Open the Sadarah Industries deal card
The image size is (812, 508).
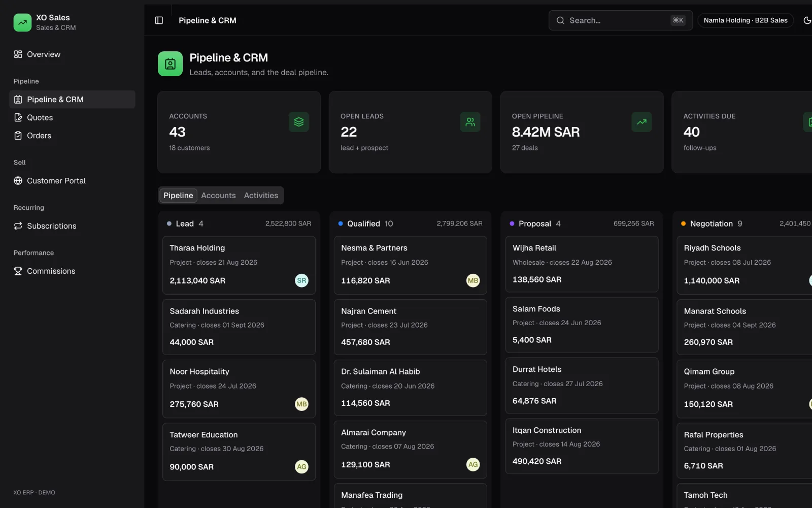[x=239, y=327]
